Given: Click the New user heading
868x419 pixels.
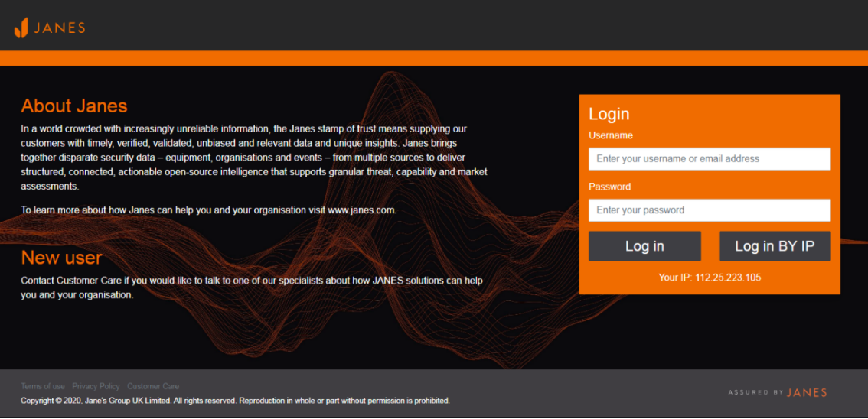Looking at the screenshot, I should point(61,258).
